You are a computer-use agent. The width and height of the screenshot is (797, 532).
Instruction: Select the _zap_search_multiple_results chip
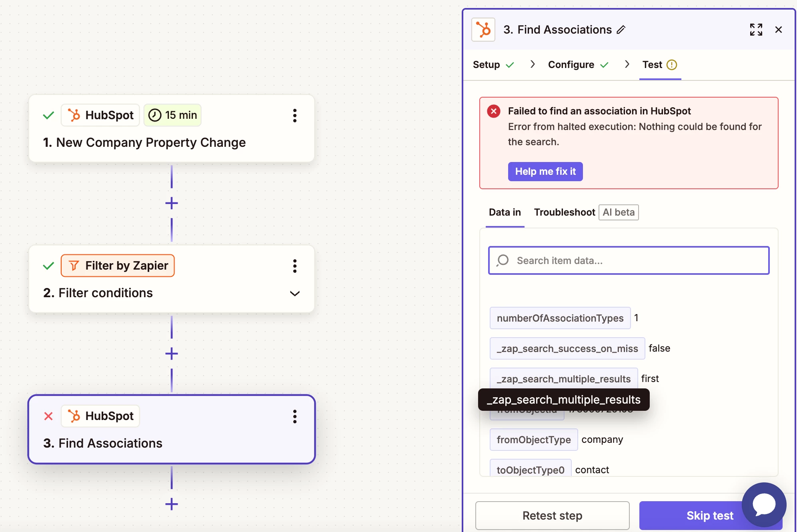tap(564, 379)
